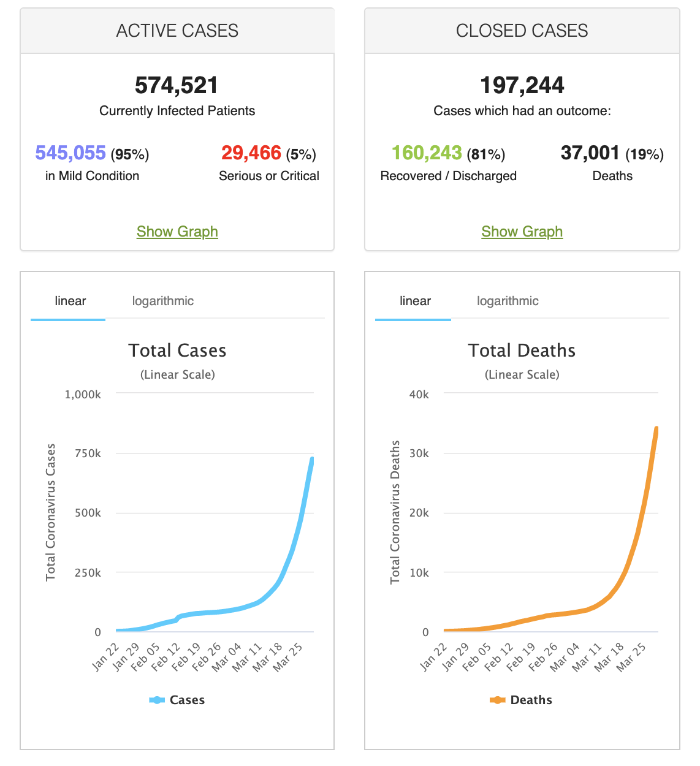This screenshot has width=700, height=766.
Task: Click the 'Deaths' label under 37,001
Action: (x=612, y=176)
